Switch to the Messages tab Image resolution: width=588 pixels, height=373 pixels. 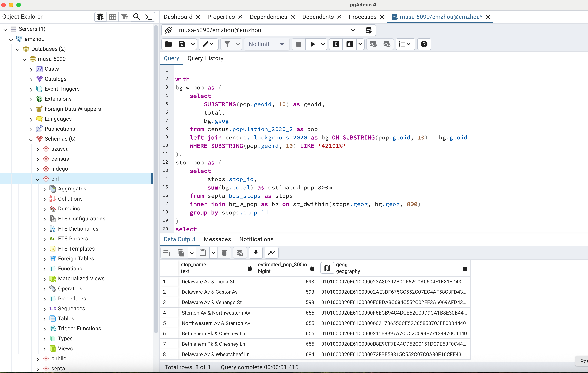tap(217, 239)
